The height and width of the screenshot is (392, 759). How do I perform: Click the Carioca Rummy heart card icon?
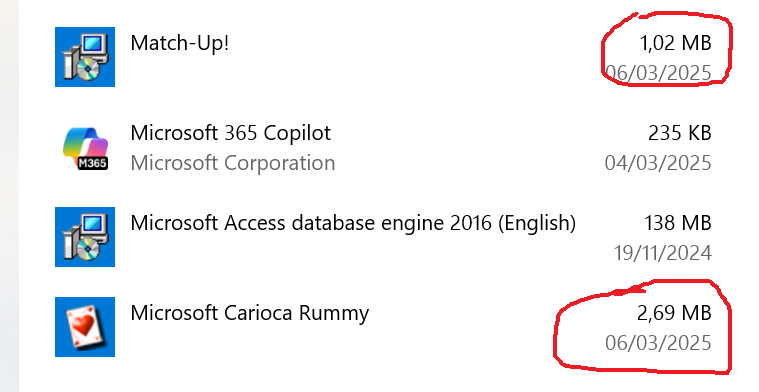85,327
